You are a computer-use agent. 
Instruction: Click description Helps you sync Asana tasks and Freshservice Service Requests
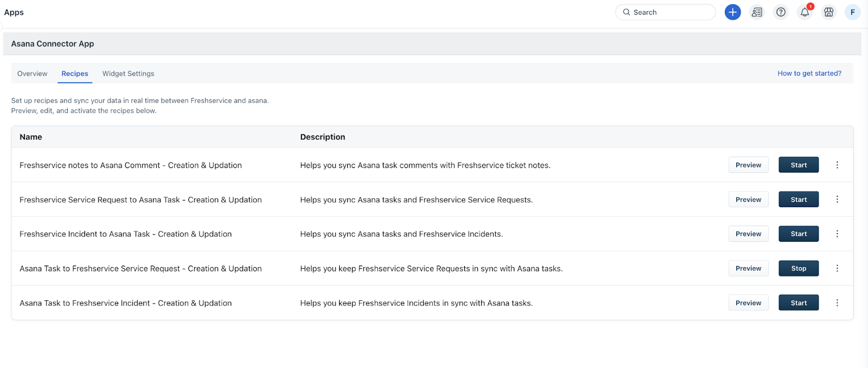(417, 200)
